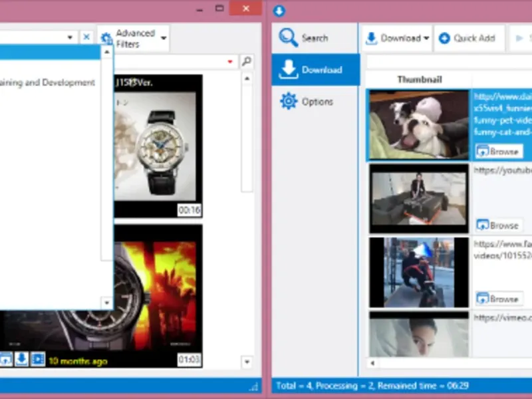
Task: Click the https://vimeo URL text
Action: click(503, 318)
